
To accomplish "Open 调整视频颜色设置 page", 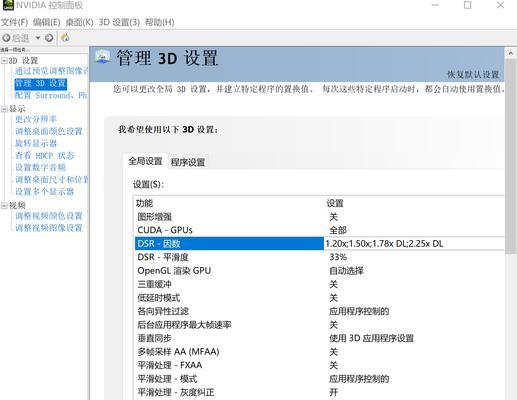I will tap(49, 216).
